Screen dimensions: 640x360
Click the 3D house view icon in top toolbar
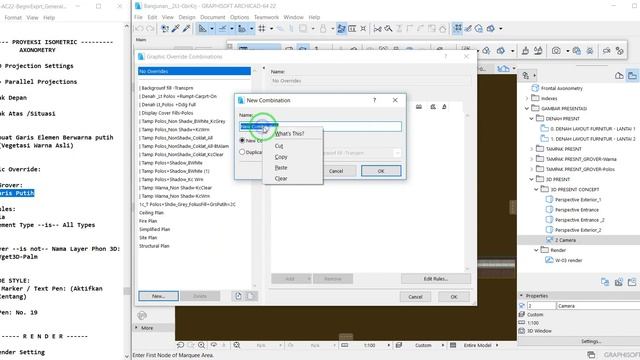pyautogui.click(x=479, y=29)
